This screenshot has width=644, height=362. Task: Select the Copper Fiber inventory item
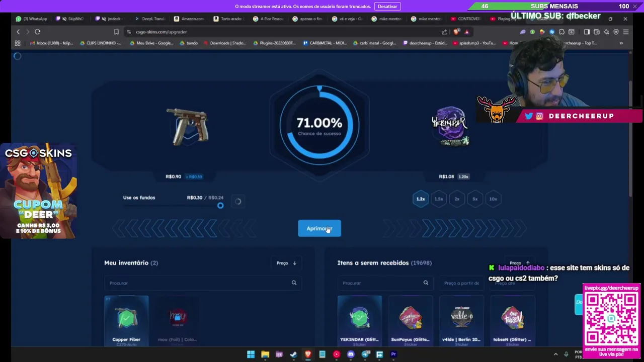[126, 321]
